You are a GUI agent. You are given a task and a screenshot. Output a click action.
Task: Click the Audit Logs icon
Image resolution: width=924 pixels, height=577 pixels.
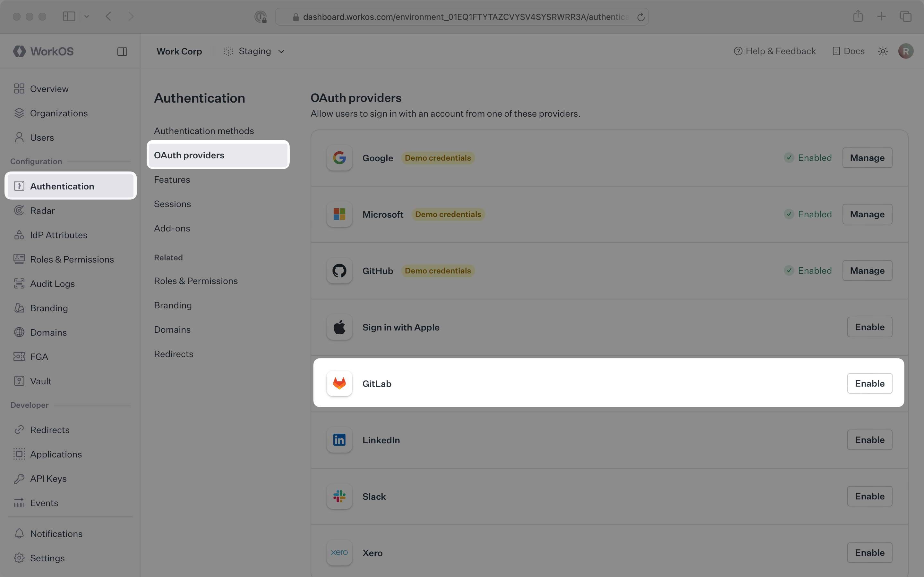[19, 284]
